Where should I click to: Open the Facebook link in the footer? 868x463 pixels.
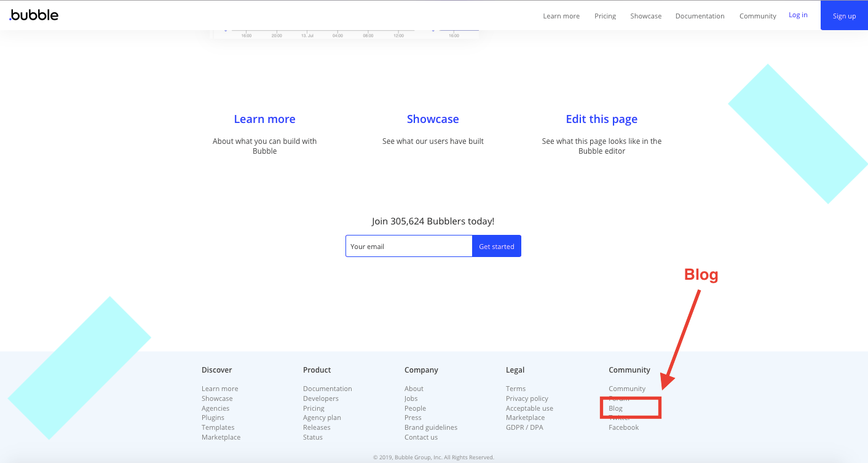[x=623, y=427]
